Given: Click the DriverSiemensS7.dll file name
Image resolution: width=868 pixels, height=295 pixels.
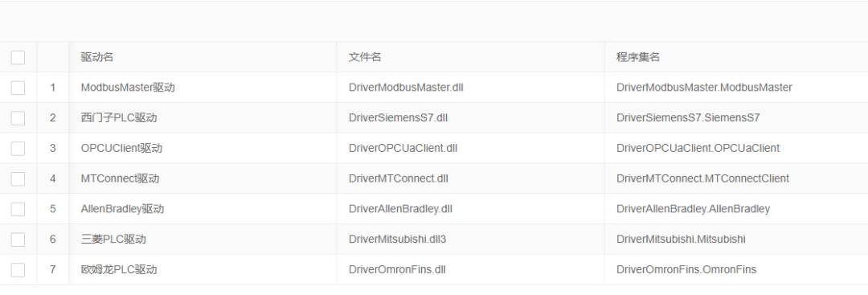Looking at the screenshot, I should [x=398, y=118].
